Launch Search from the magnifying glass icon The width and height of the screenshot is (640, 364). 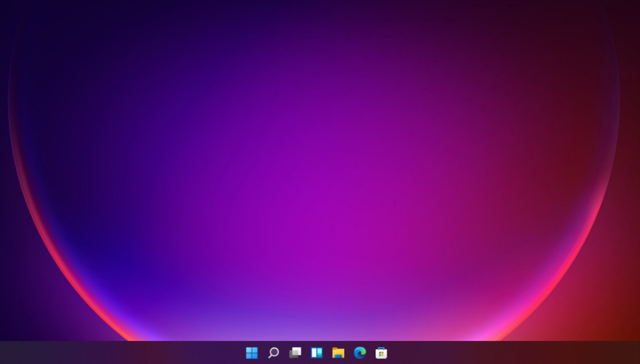pos(273,352)
